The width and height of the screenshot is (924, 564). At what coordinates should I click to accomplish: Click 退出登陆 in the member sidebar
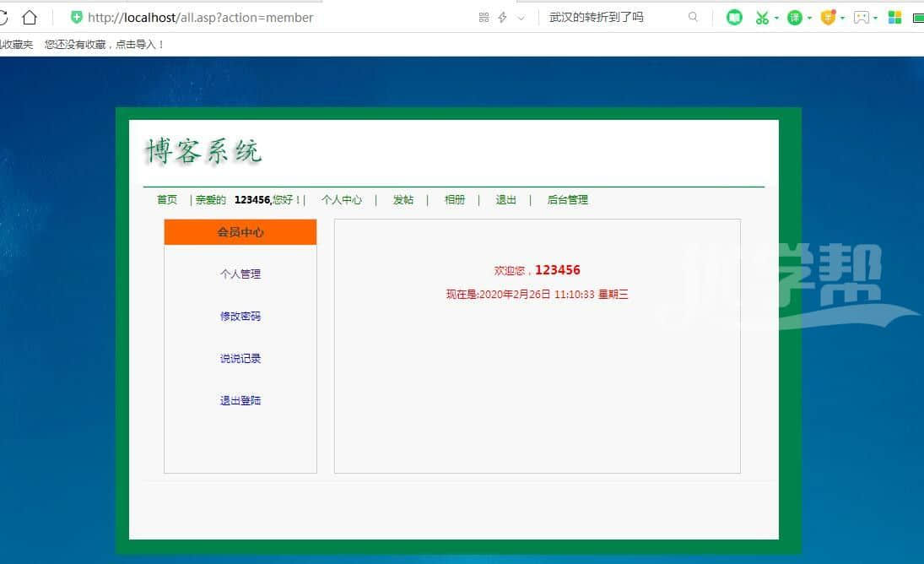[240, 401]
